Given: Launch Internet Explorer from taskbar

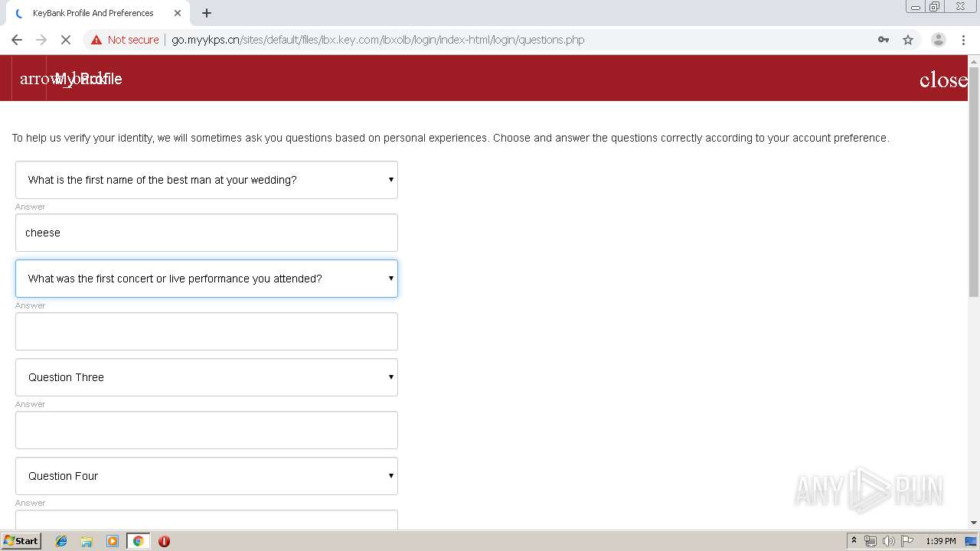Looking at the screenshot, I should point(61,541).
